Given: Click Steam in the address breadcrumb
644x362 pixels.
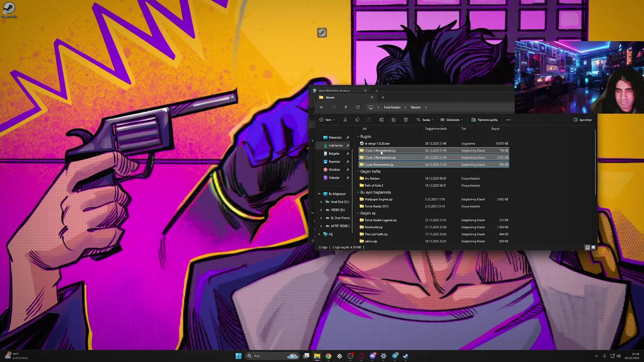Looking at the screenshot, I should coord(416,107).
